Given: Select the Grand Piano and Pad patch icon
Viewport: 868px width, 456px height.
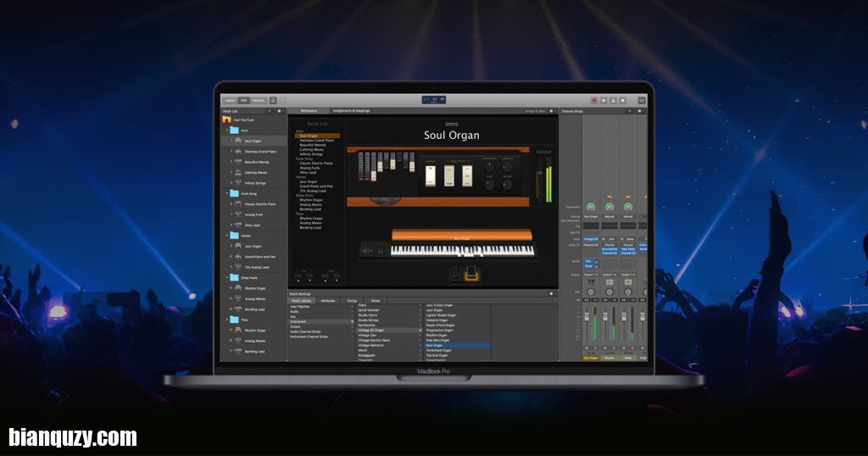Looking at the screenshot, I should tap(238, 256).
